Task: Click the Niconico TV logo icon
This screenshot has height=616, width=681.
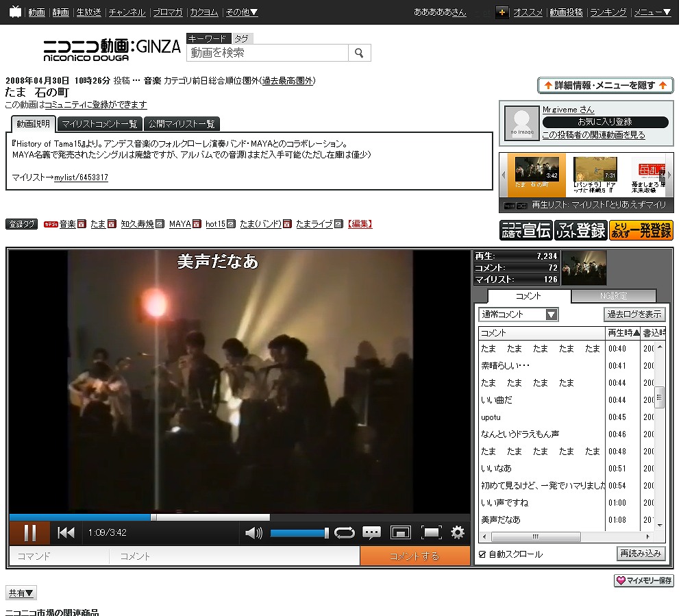Action: click(x=15, y=12)
